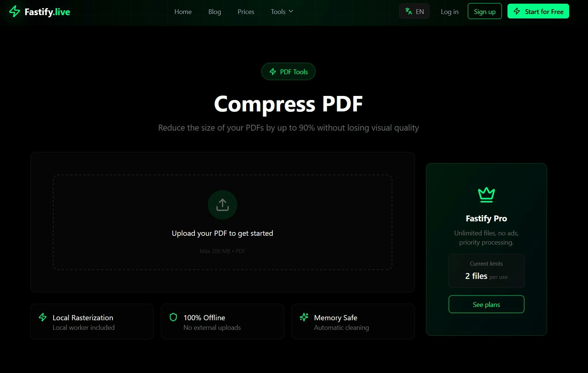Click the 'Memory Safe' heading
The image size is (588, 373).
point(336,318)
